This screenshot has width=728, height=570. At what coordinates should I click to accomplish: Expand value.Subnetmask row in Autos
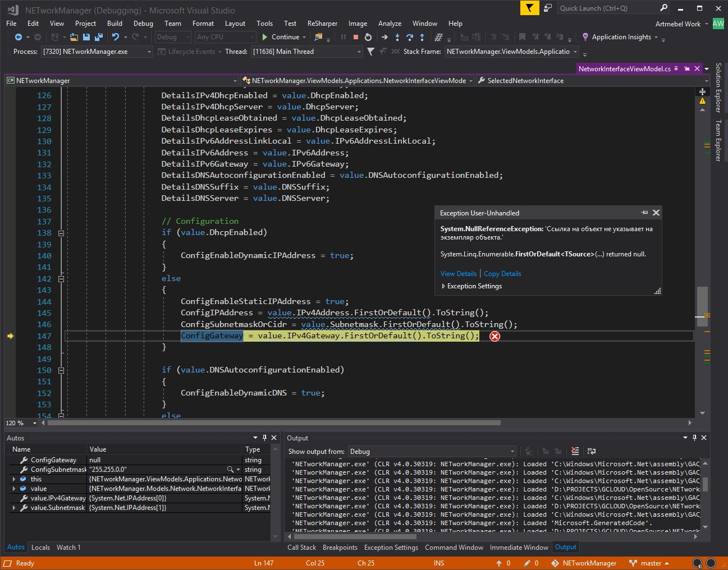pyautogui.click(x=14, y=508)
